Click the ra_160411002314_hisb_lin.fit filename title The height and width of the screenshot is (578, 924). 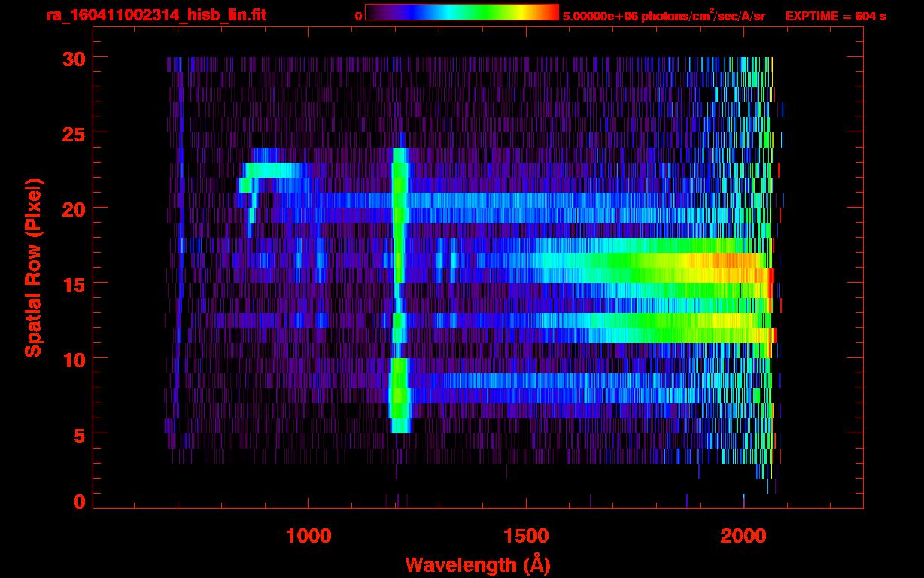click(156, 15)
